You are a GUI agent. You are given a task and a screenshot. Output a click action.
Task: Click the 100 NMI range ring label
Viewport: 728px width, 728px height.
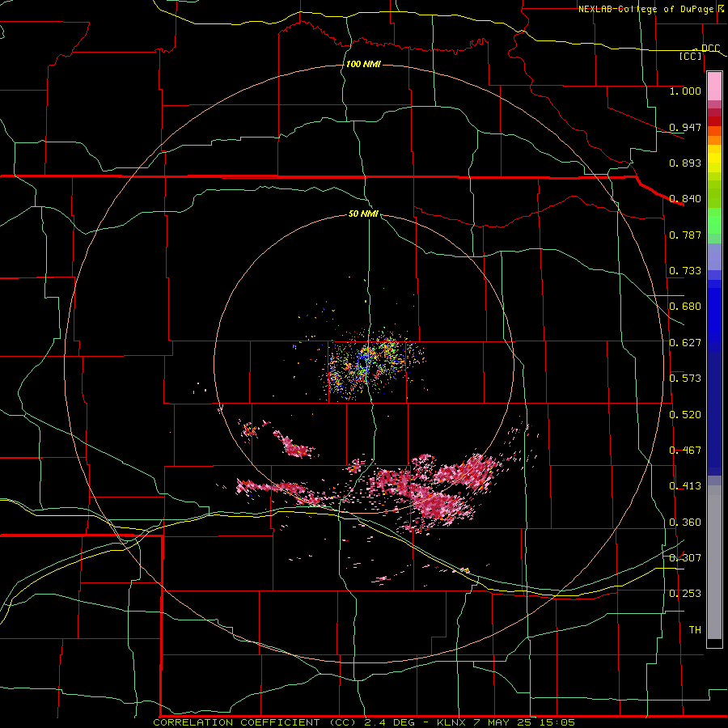(x=363, y=64)
